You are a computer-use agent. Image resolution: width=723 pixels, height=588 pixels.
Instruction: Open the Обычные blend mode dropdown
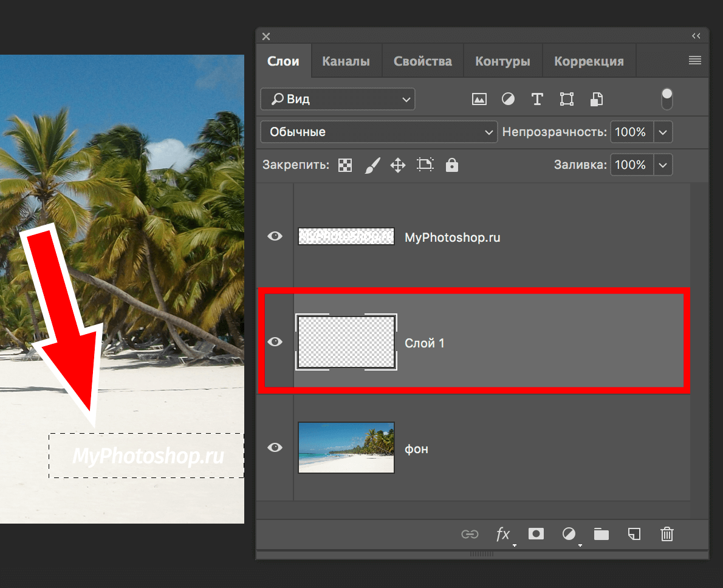379,132
